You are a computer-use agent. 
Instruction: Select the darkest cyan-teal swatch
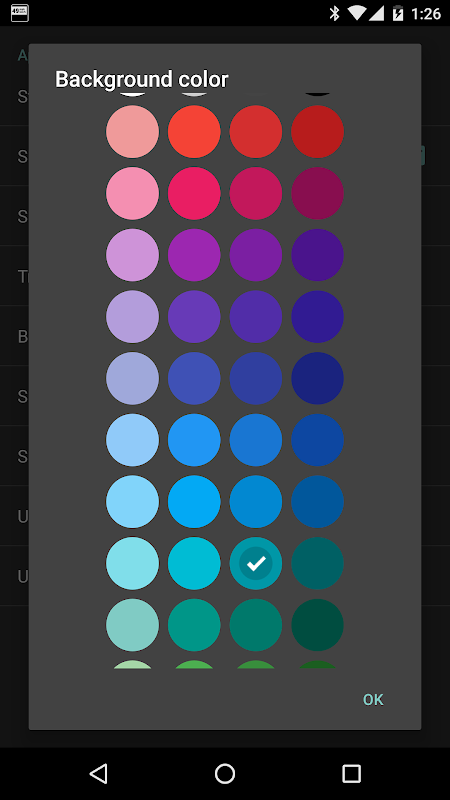click(317, 564)
